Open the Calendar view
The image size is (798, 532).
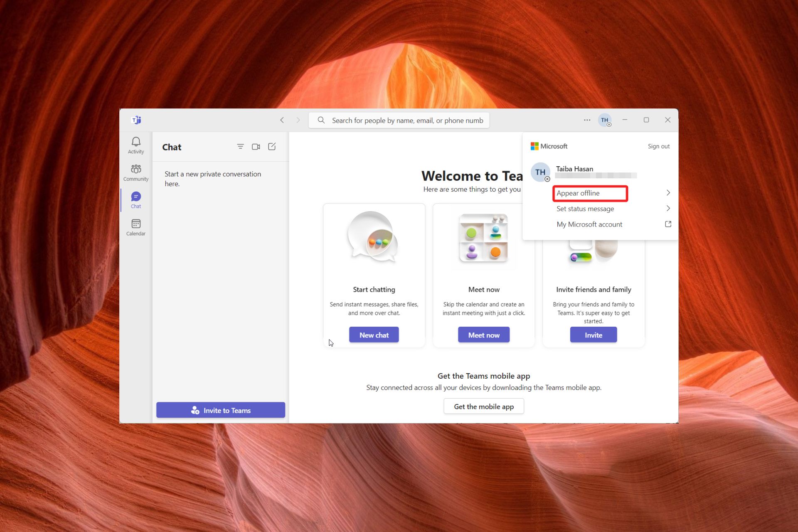pyautogui.click(x=135, y=227)
